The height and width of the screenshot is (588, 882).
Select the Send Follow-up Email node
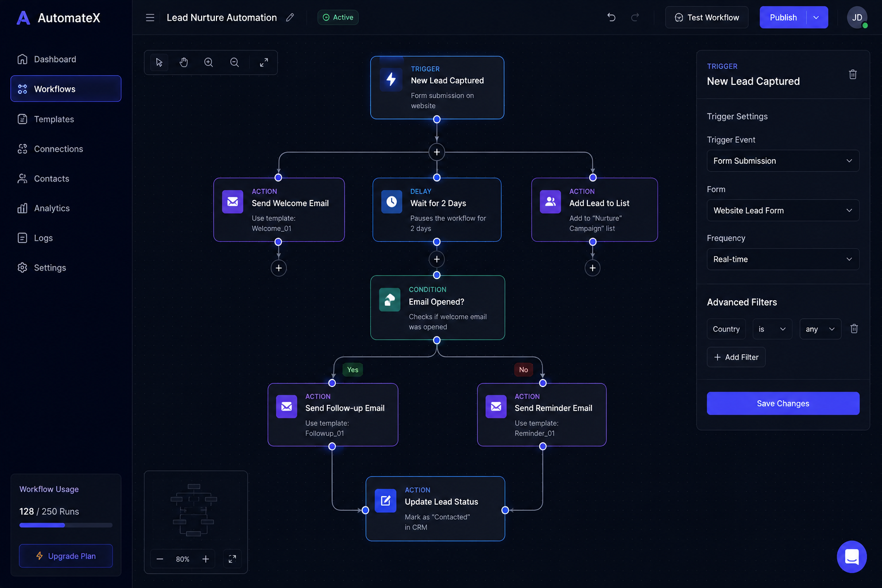[332, 415]
